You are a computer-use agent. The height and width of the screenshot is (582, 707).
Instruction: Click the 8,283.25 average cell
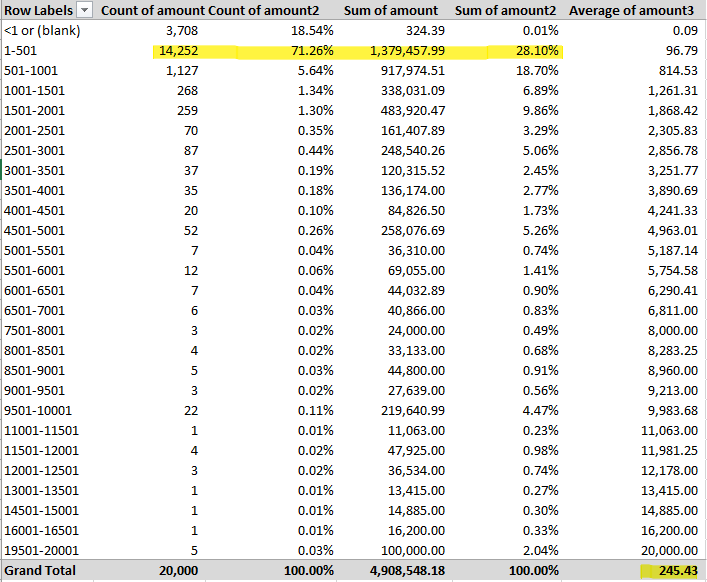click(x=673, y=351)
